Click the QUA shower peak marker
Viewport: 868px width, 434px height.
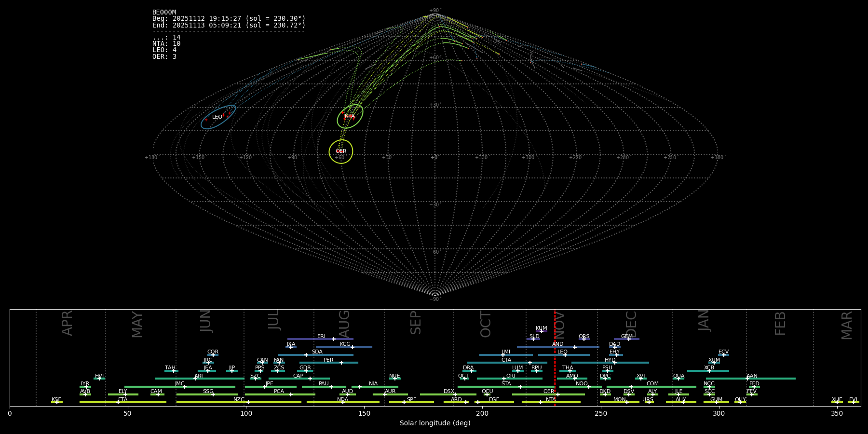pyautogui.click(x=678, y=379)
